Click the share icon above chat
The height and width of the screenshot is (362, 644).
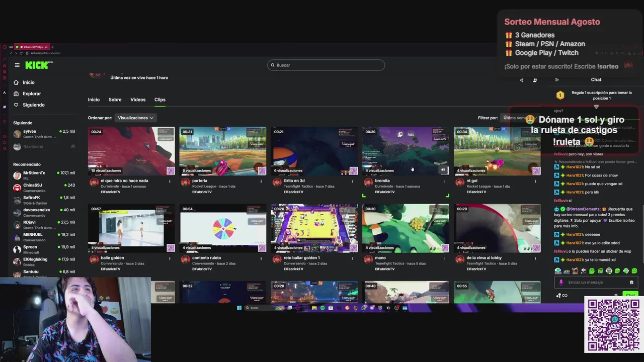(x=521, y=80)
